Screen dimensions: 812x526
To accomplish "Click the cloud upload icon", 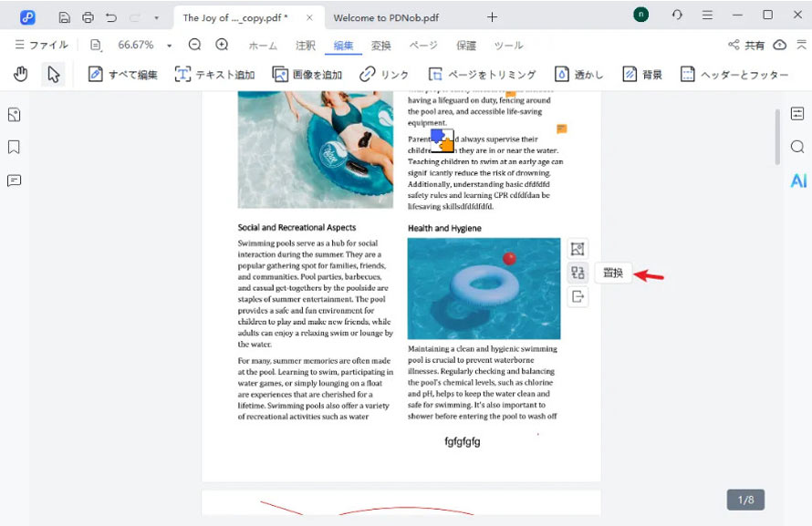I will 779,45.
